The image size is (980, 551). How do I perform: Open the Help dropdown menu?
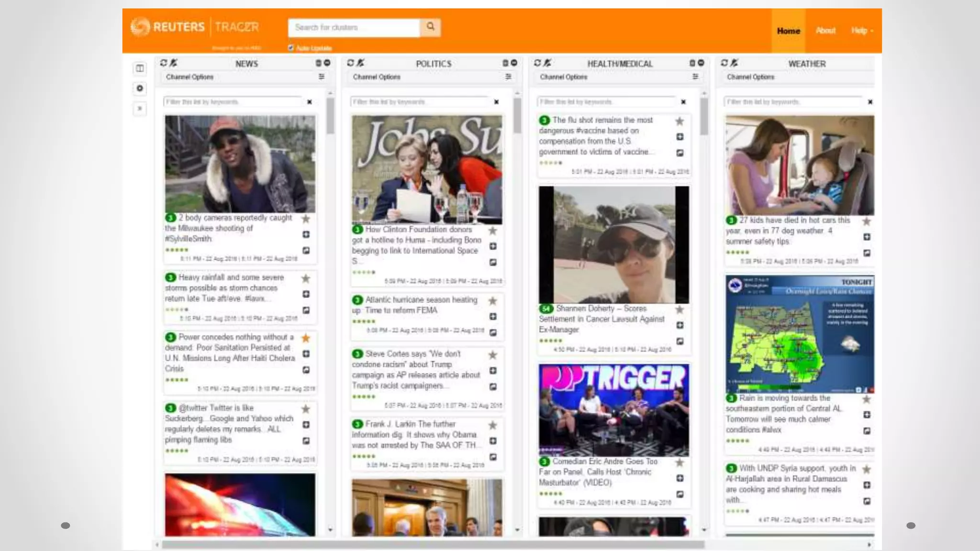click(x=862, y=31)
